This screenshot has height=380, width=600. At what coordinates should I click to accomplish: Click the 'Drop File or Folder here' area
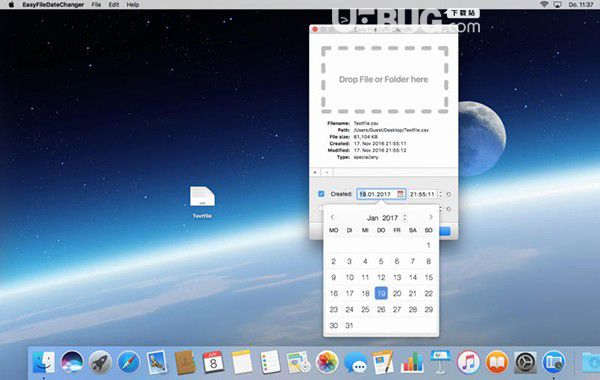(x=384, y=80)
